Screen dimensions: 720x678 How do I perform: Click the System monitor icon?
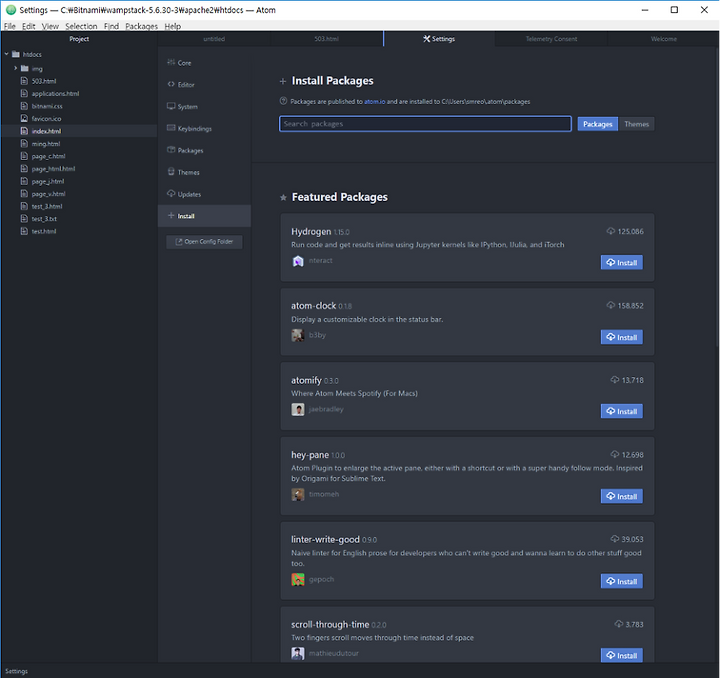coord(171,106)
